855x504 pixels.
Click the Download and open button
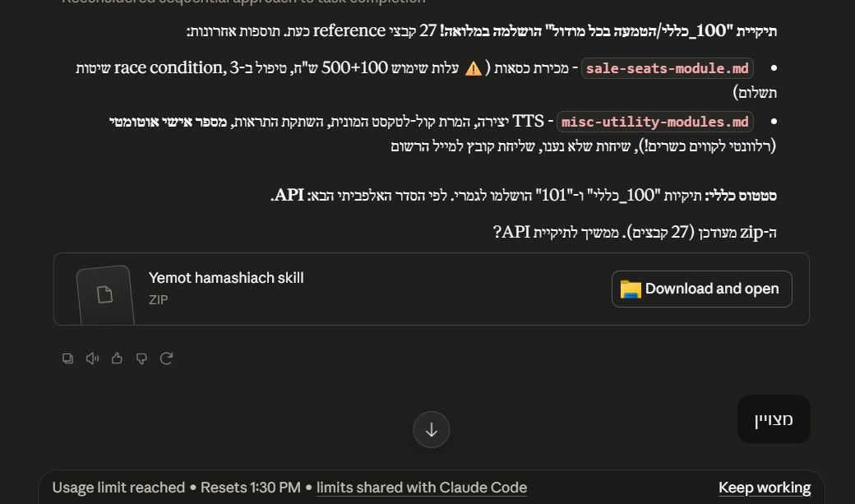point(702,289)
